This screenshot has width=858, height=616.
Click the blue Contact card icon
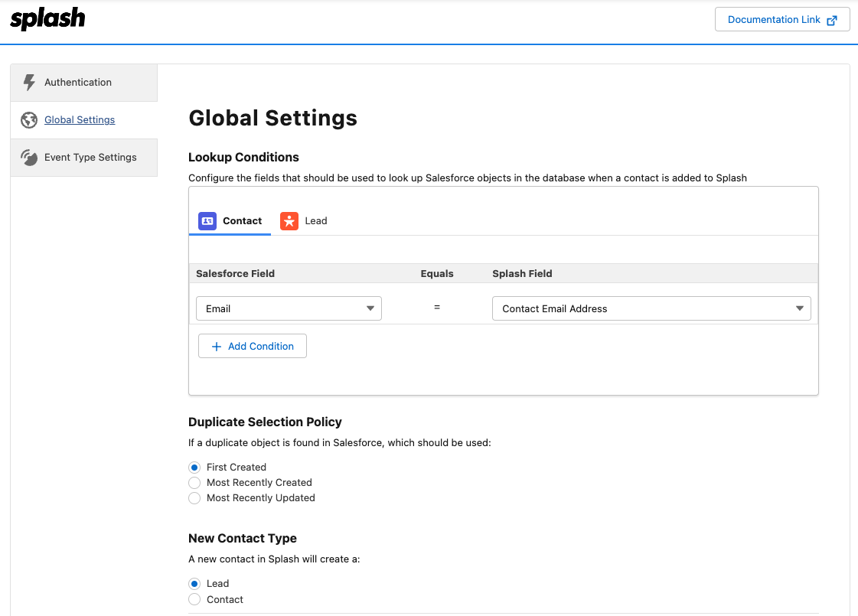coord(207,221)
